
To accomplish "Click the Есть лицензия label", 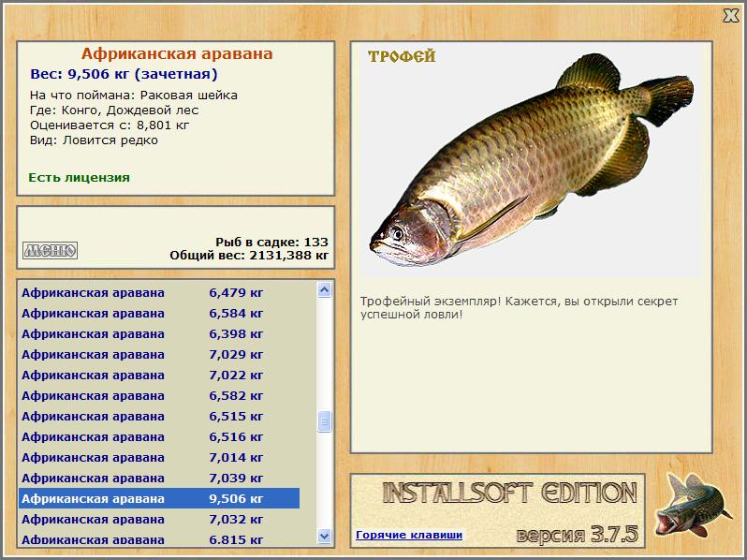I will tap(79, 177).
